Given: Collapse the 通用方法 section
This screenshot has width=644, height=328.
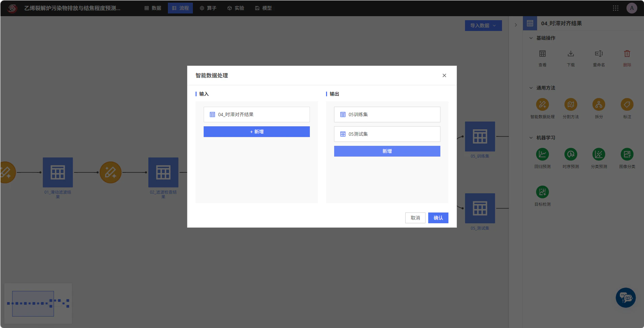Looking at the screenshot, I should pyautogui.click(x=531, y=88).
